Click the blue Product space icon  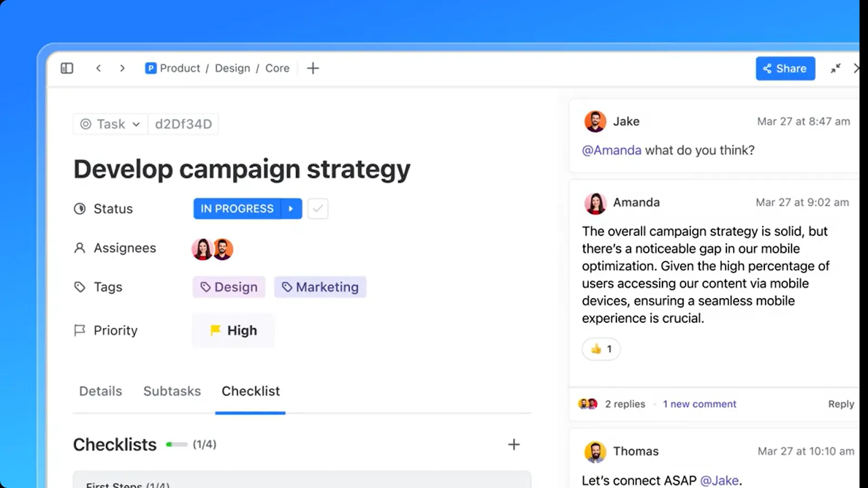tap(151, 68)
